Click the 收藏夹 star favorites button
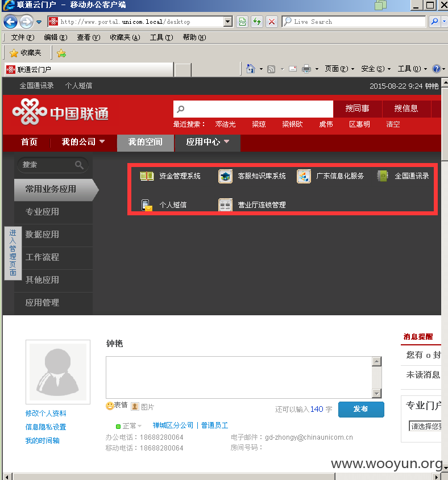The width and height of the screenshot is (448, 480). [26, 53]
